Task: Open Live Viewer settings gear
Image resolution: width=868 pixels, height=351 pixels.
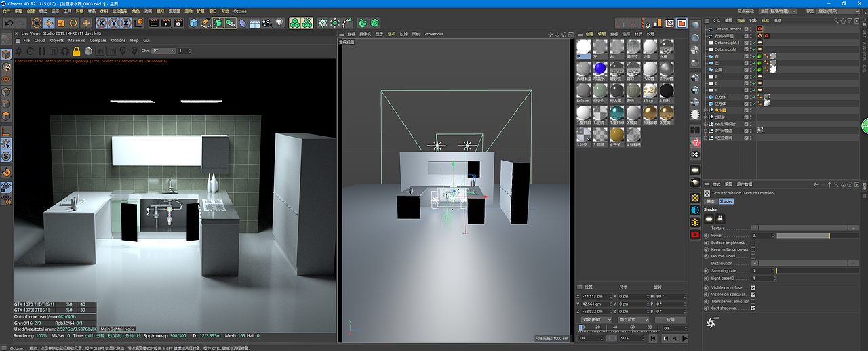Action: click(65, 51)
